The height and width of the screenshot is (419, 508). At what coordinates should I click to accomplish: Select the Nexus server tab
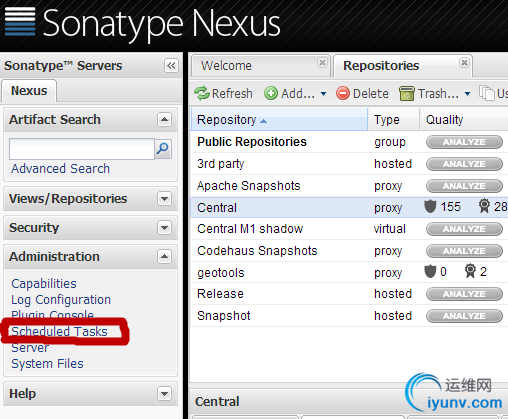[x=29, y=91]
